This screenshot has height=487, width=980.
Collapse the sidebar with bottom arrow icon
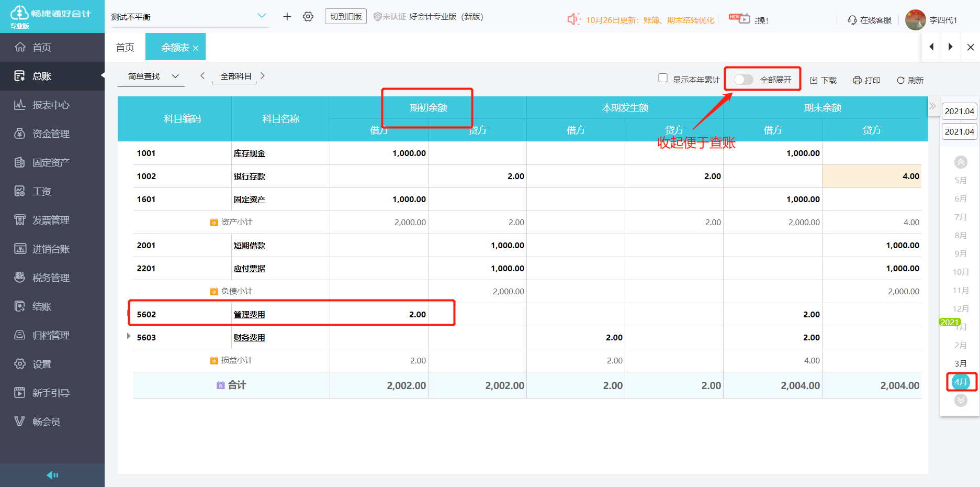pyautogui.click(x=52, y=475)
